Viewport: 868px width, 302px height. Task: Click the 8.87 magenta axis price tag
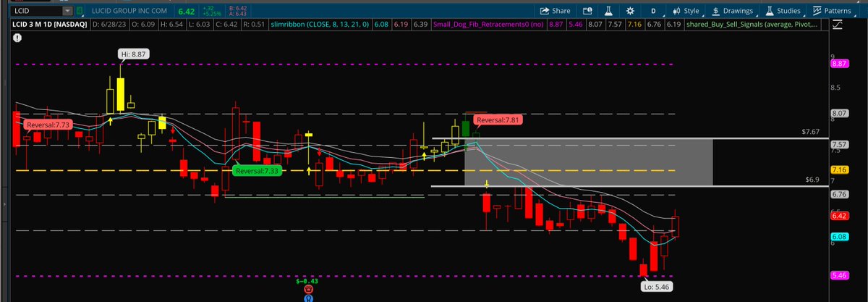click(839, 64)
